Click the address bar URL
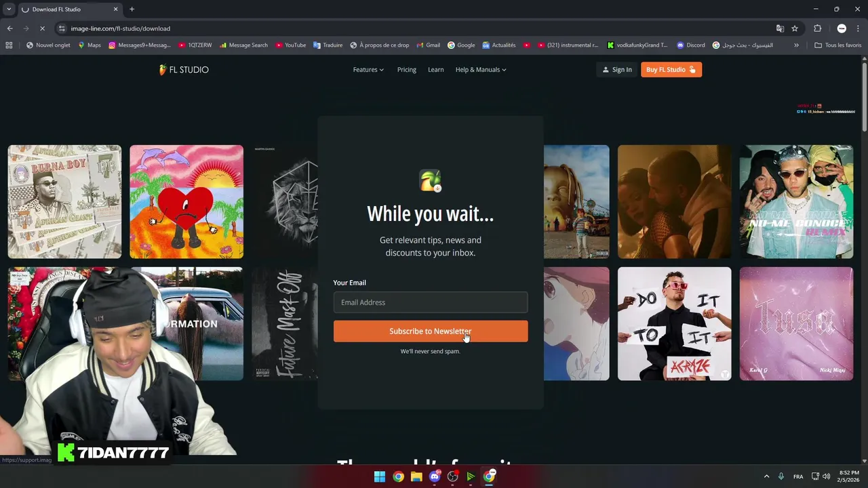868x488 pixels. tap(121, 28)
